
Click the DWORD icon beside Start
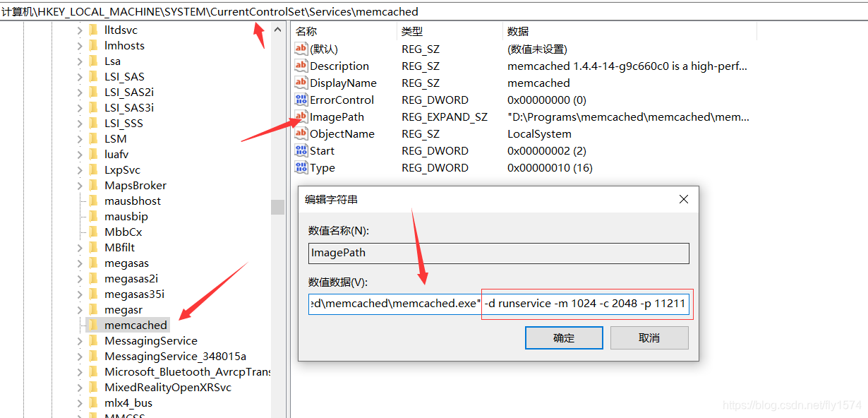point(301,150)
